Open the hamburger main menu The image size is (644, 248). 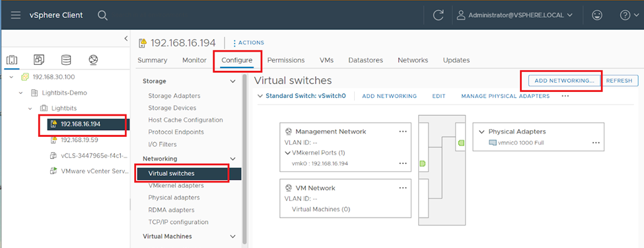click(16, 15)
